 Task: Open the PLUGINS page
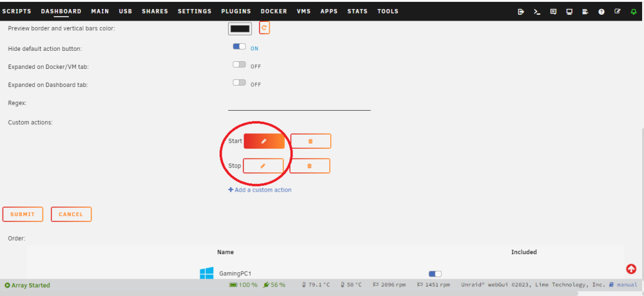click(236, 12)
